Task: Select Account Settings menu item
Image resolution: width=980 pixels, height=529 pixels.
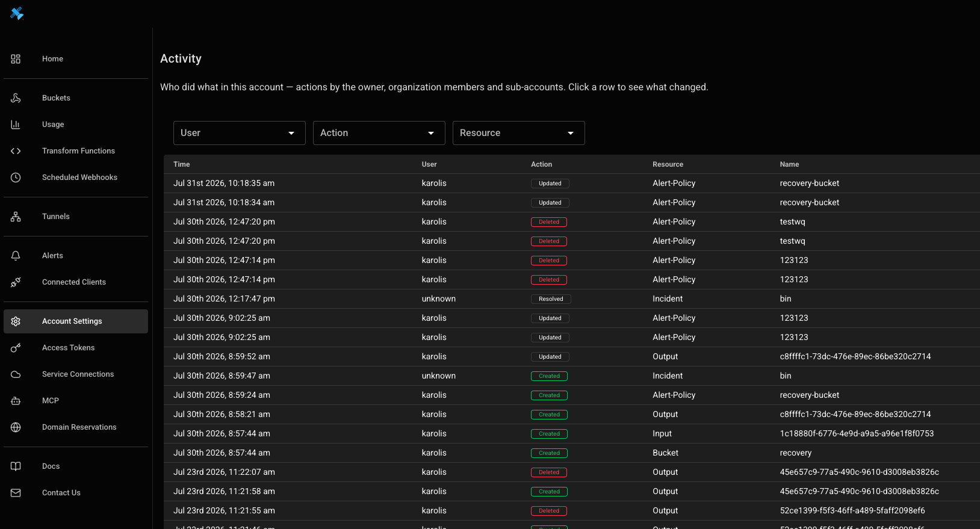Action: pyautogui.click(x=76, y=321)
